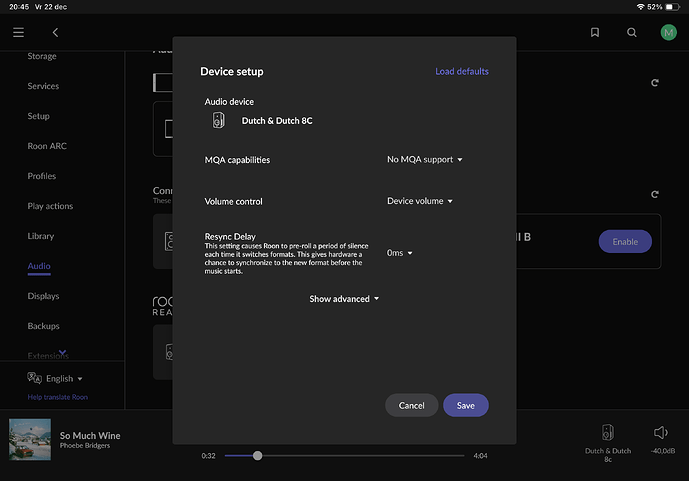Image resolution: width=689 pixels, height=481 pixels.
Task: Open MQA capabilities dropdown
Action: point(424,159)
